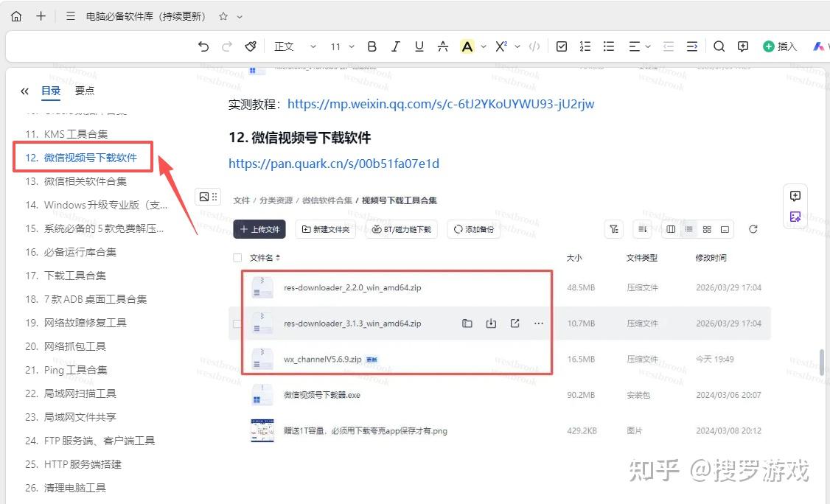Open the 微信软件合集 breadcrumb folder
Viewport: 830px width, 504px height.
click(327, 200)
